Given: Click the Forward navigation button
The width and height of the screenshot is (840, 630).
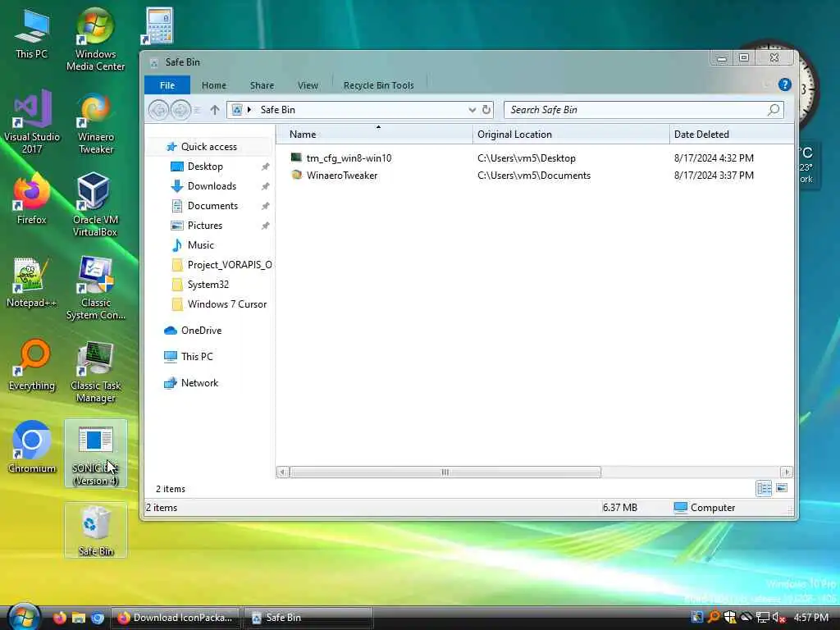Looking at the screenshot, I should click(x=180, y=110).
